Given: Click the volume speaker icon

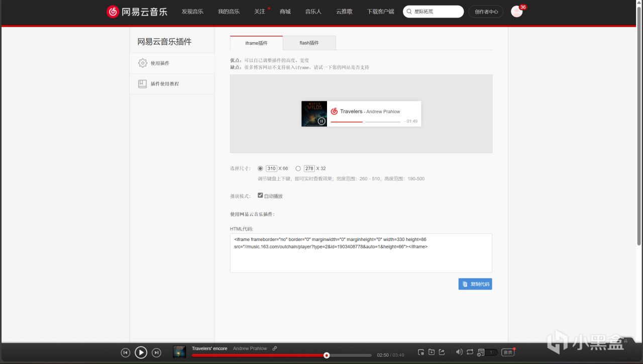Looking at the screenshot, I should pyautogui.click(x=459, y=352).
